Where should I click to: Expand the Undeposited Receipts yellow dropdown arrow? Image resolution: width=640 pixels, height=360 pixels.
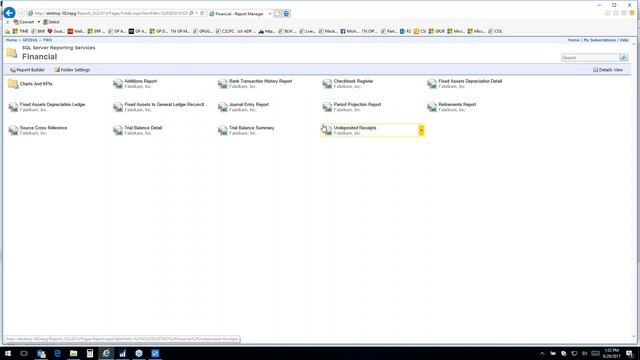[x=421, y=130]
